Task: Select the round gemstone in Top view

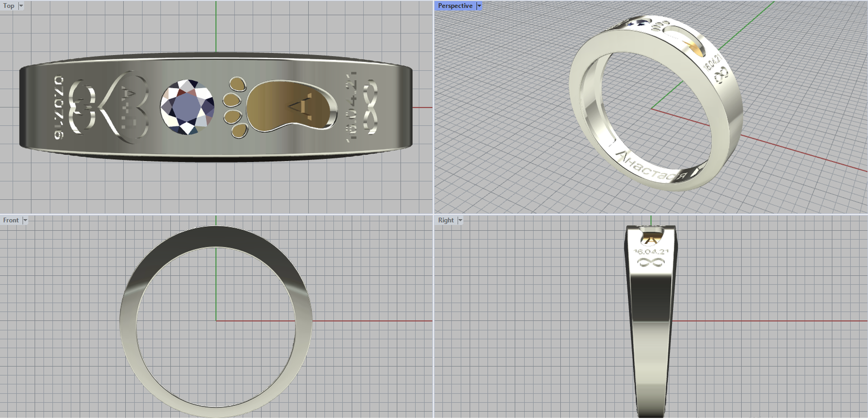Action: (187, 107)
